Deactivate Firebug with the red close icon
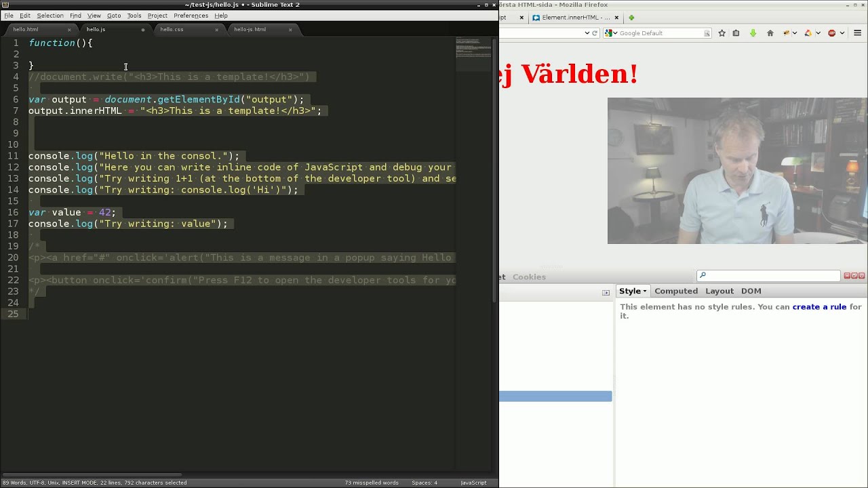This screenshot has height=488, width=868. [862, 276]
